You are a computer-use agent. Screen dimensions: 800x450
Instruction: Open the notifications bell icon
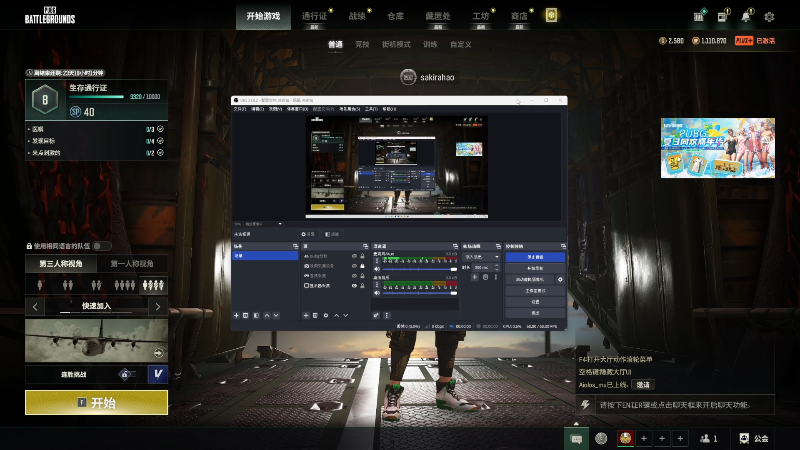746,16
